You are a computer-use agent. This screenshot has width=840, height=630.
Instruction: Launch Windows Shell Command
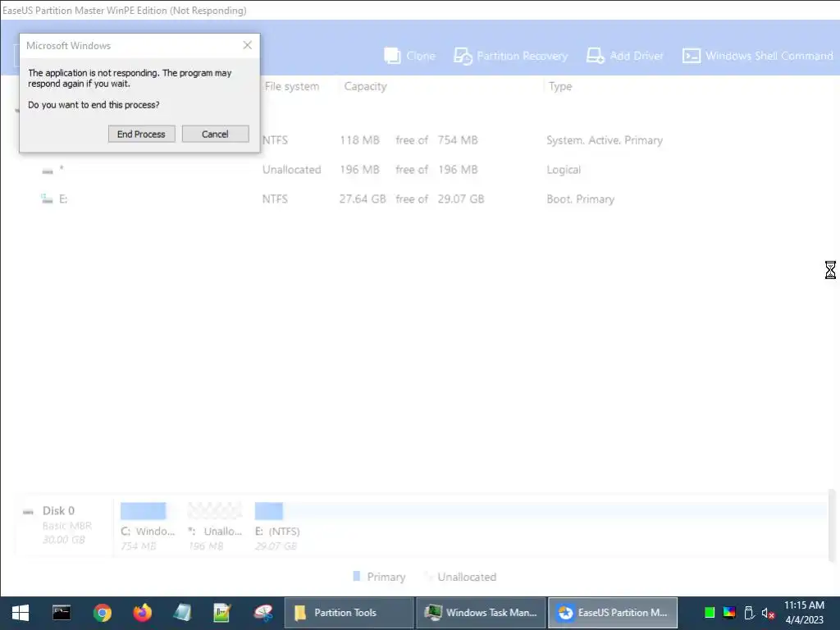coord(757,56)
